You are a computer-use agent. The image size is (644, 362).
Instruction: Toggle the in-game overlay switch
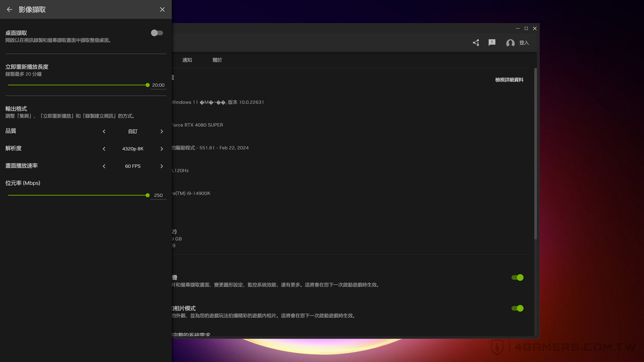(517, 278)
